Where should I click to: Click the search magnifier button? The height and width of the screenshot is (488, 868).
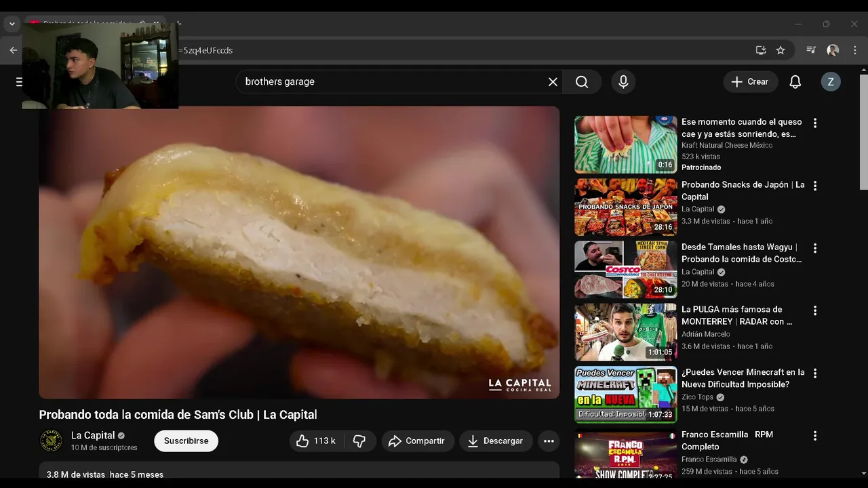(x=582, y=82)
